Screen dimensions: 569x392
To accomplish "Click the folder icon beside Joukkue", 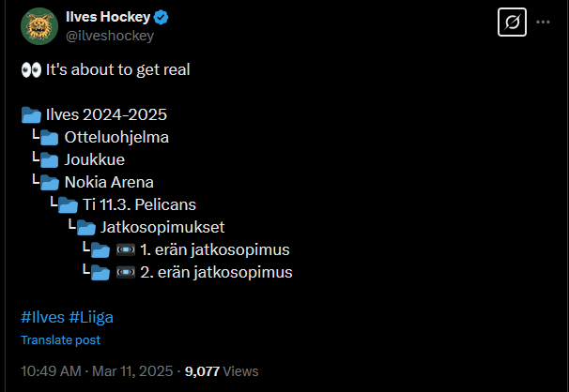I will click(50, 160).
